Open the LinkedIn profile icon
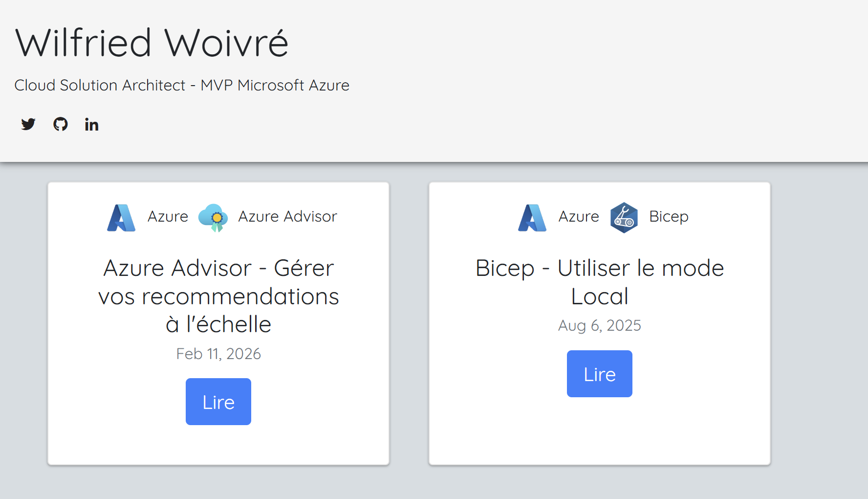This screenshot has height=499, width=868. tap(91, 125)
